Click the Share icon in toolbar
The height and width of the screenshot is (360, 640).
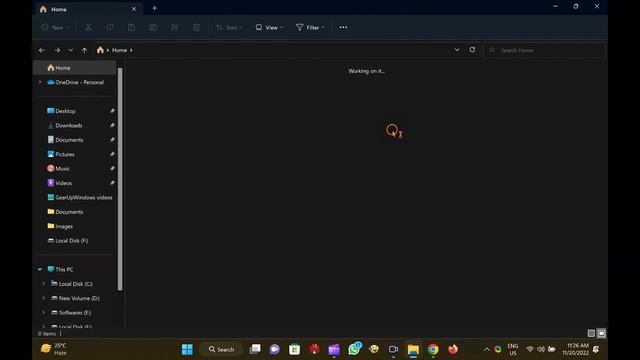[x=175, y=27]
